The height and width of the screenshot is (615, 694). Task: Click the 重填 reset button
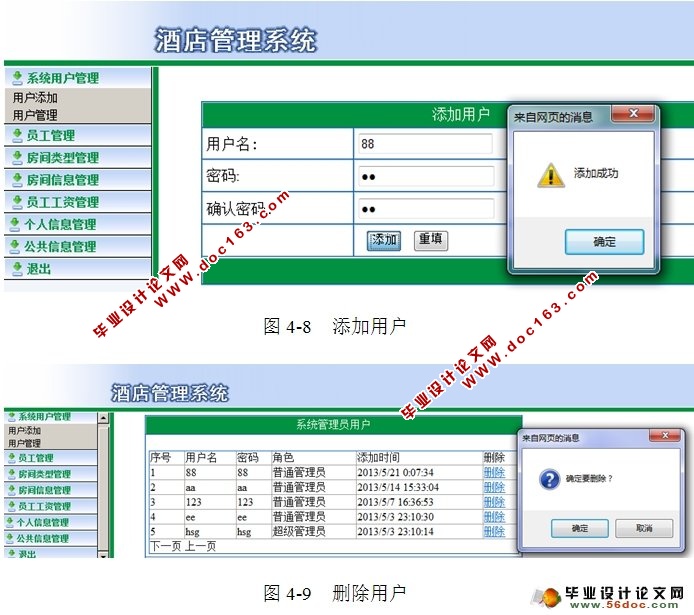431,241
